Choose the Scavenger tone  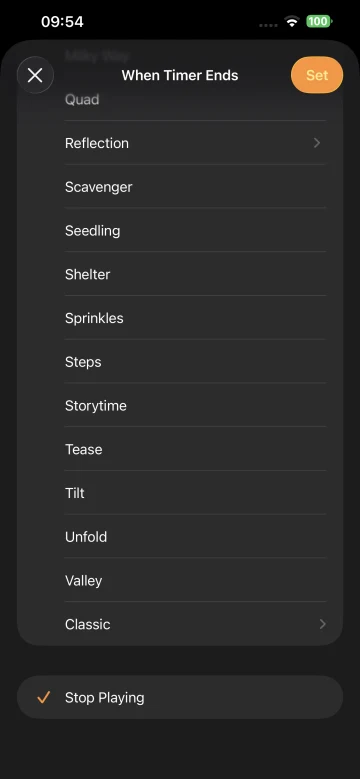[x=180, y=187]
